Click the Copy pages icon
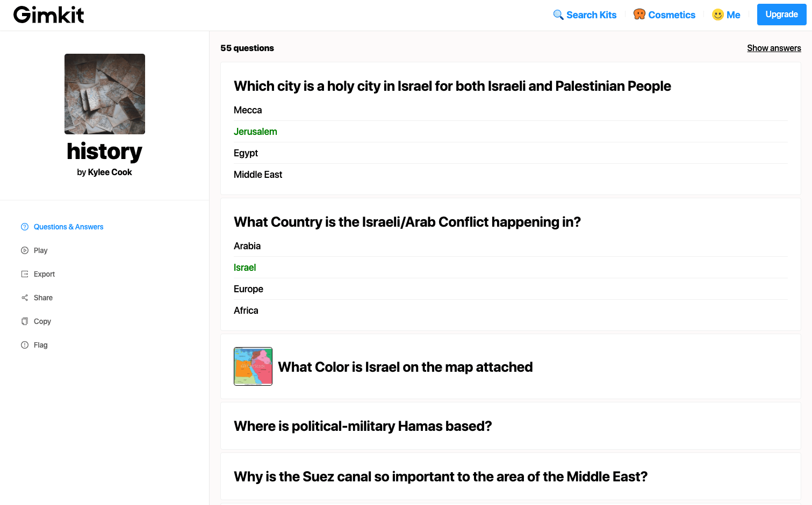The image size is (812, 505). tap(25, 321)
